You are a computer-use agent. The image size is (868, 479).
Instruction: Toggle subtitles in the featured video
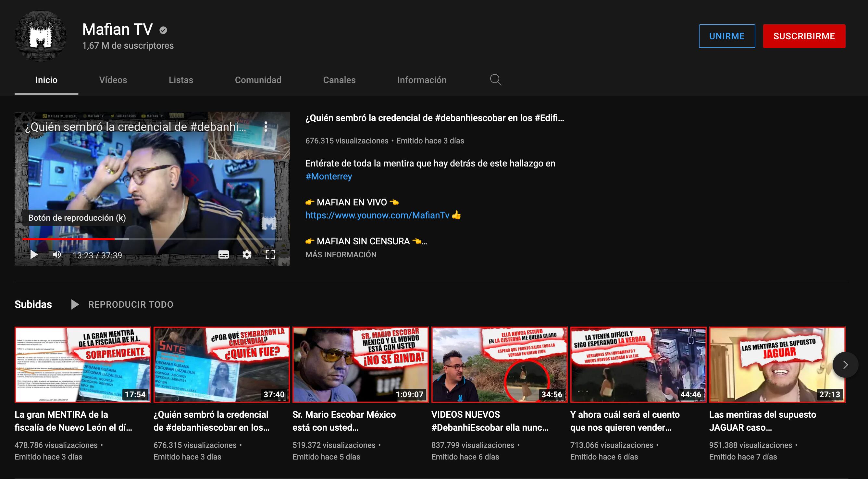coord(223,255)
